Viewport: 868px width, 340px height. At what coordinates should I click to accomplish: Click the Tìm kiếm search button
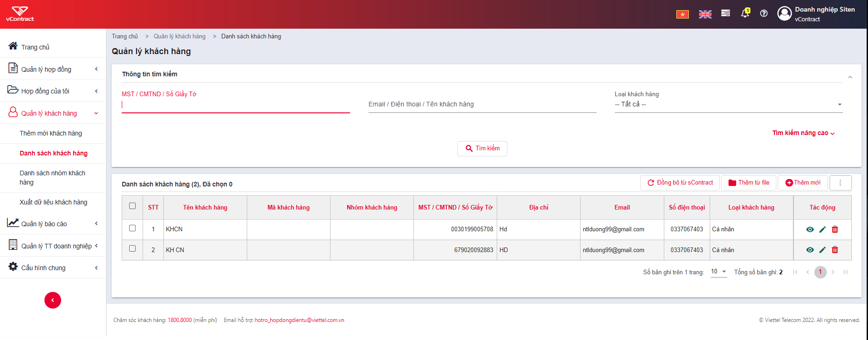(482, 148)
